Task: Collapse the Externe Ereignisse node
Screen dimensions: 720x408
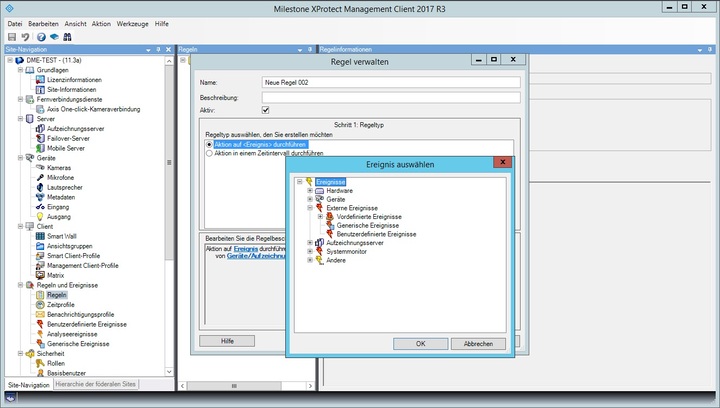Action: coord(309,208)
